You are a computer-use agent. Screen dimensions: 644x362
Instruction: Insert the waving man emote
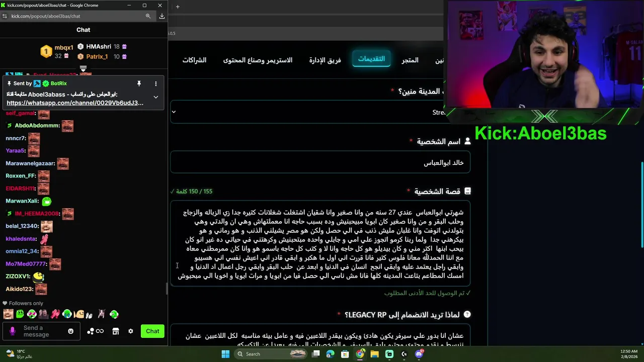point(44,315)
